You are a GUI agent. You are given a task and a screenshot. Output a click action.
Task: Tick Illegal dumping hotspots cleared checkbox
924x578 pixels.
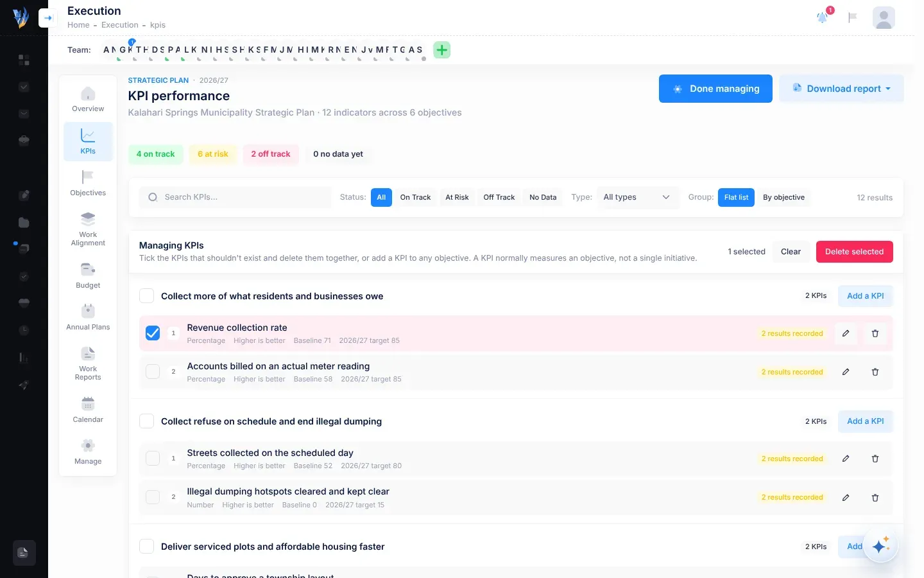[153, 497]
